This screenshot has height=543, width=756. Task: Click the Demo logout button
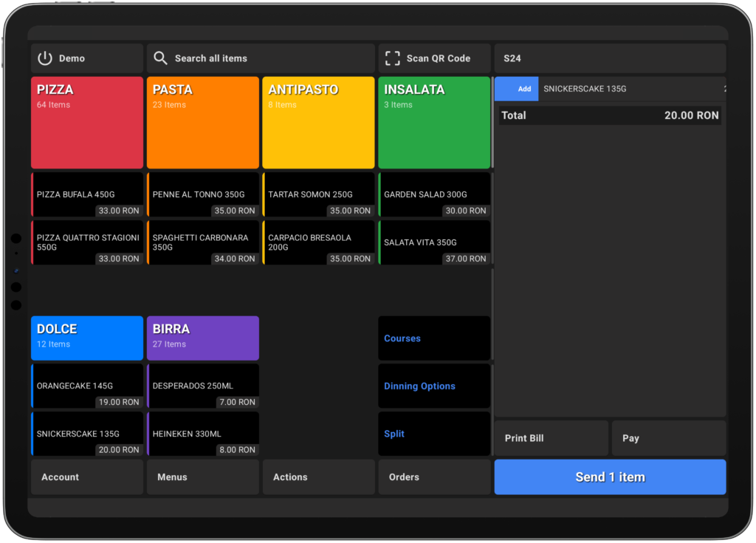point(87,58)
